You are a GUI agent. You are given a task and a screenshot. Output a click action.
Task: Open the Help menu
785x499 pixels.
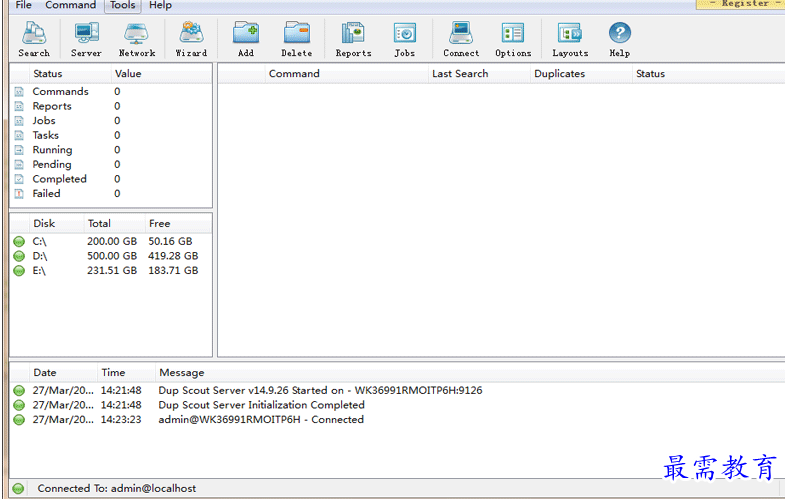coord(160,5)
